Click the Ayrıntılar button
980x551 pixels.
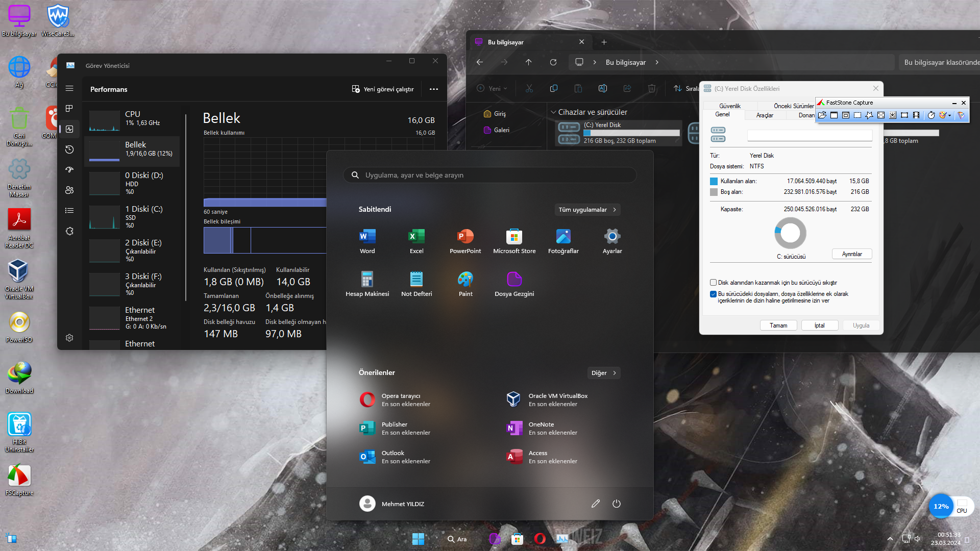point(851,254)
